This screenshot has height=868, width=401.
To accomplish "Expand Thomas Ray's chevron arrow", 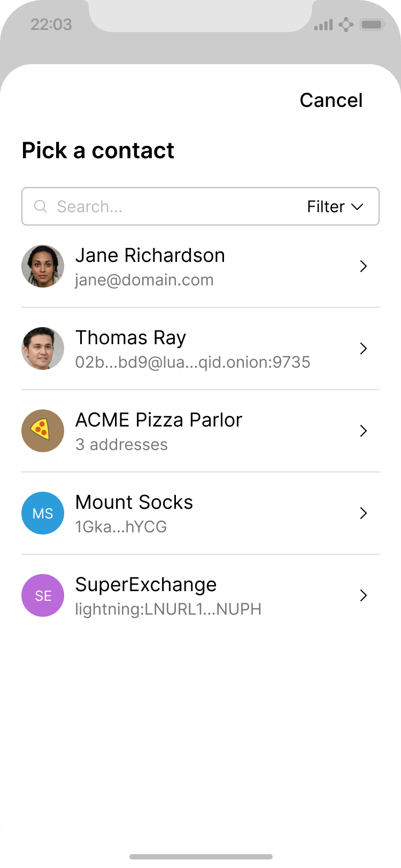I will coord(364,348).
